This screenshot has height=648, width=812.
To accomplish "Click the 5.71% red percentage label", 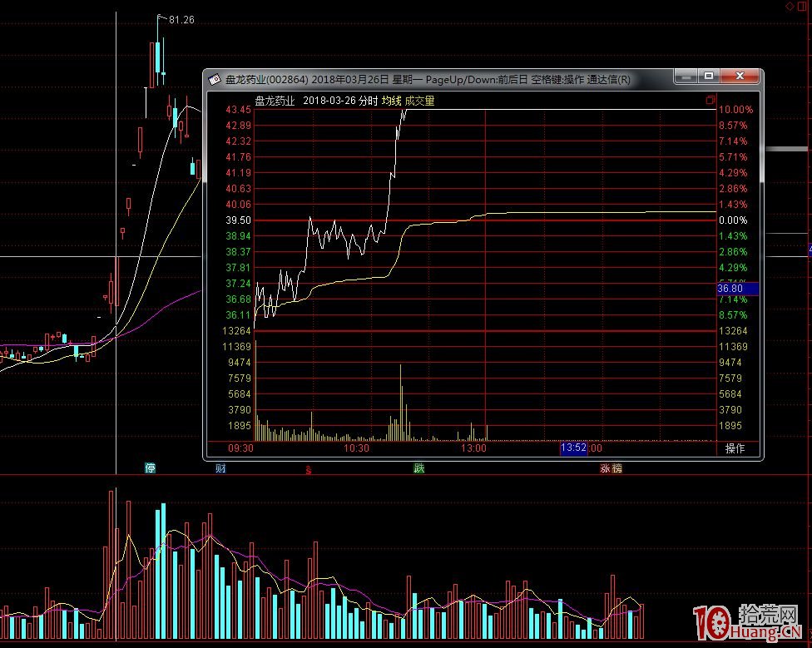I will click(x=733, y=157).
